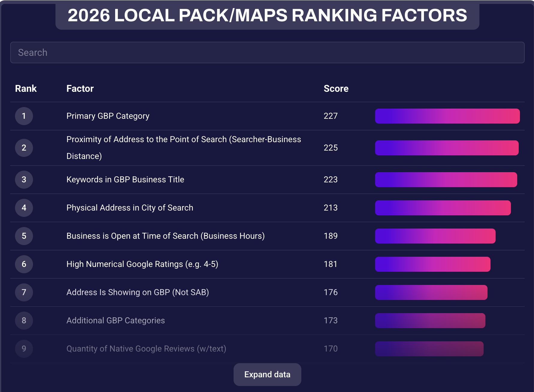Image resolution: width=534 pixels, height=392 pixels.
Task: Click rank badge number 3
Action: pyautogui.click(x=24, y=180)
